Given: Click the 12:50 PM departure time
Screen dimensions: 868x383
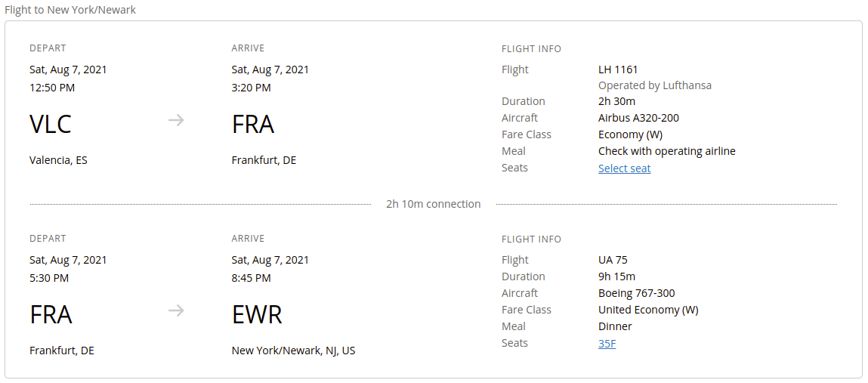Looking at the screenshot, I should [52, 88].
